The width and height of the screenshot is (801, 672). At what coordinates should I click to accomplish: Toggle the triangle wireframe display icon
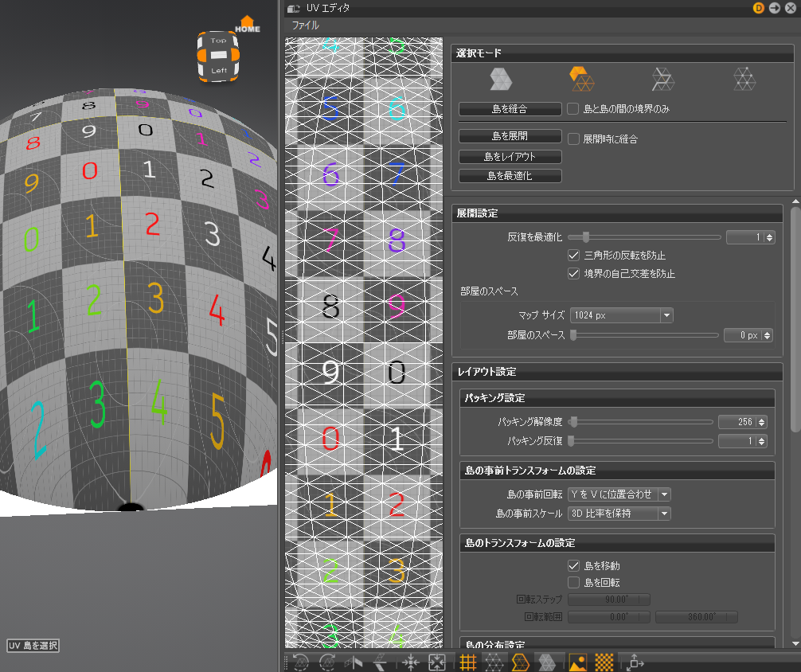click(494, 662)
